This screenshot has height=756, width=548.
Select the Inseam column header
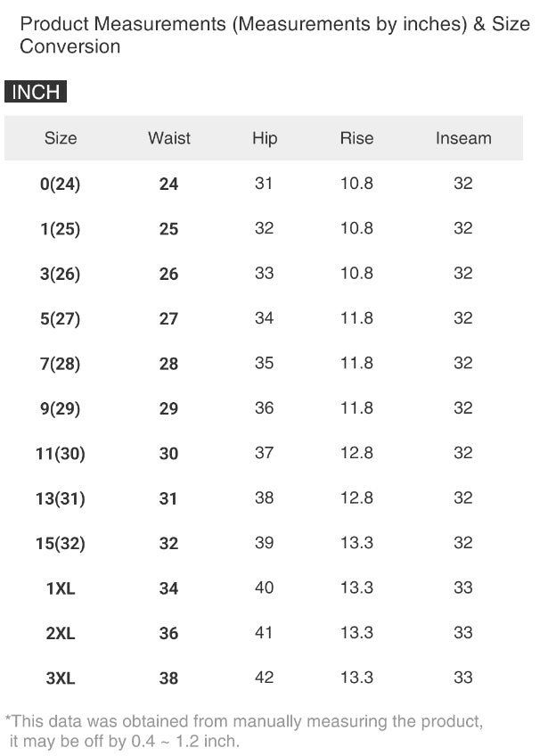point(463,138)
